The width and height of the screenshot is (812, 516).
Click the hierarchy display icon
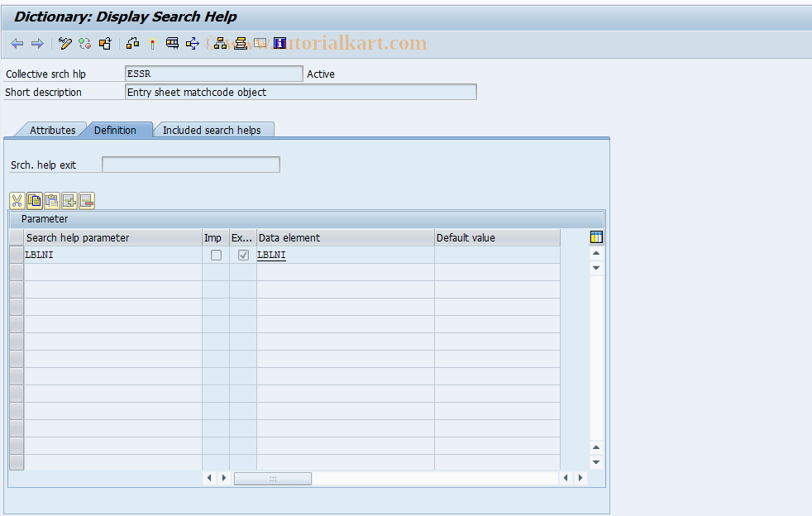click(220, 44)
